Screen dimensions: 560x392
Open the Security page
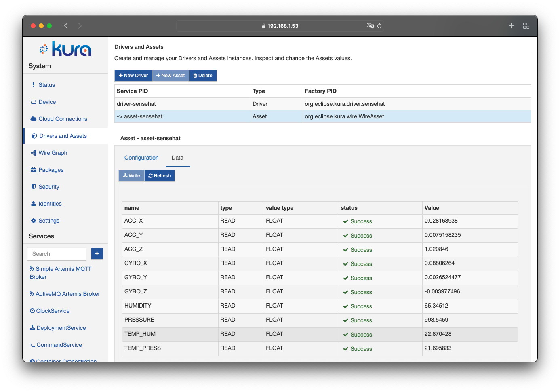49,187
